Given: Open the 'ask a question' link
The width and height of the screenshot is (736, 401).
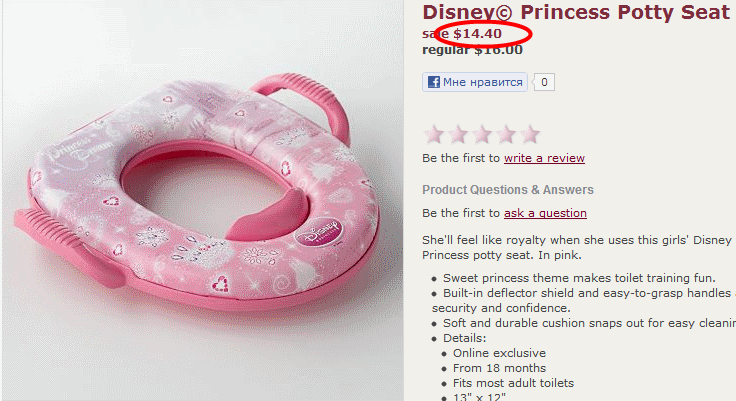Looking at the screenshot, I should pos(545,213).
